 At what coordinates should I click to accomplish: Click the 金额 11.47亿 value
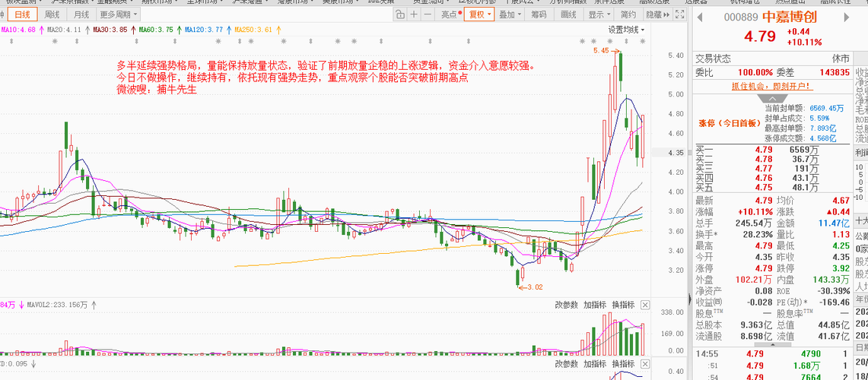835,223
